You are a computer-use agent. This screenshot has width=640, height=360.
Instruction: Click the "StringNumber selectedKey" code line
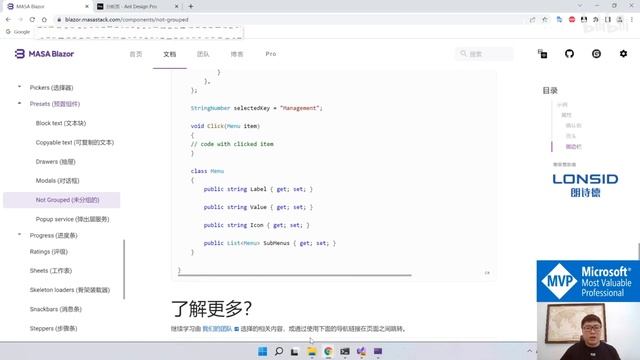tap(256, 108)
